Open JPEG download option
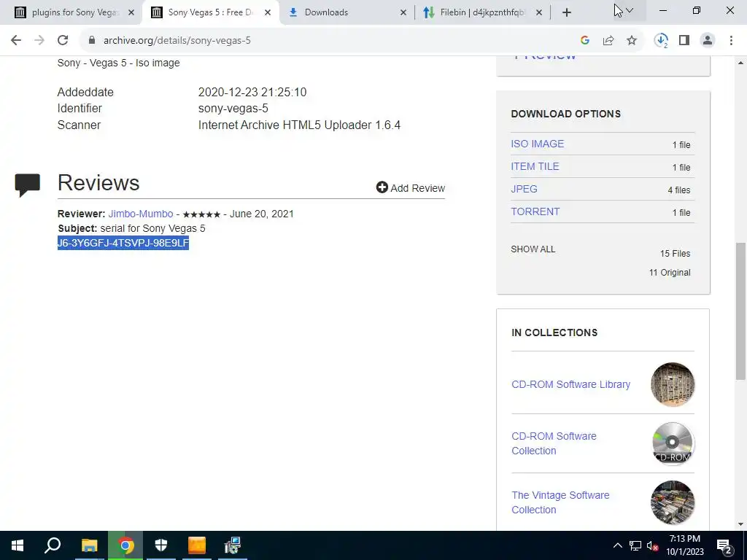This screenshot has height=560, width=747. 524,189
